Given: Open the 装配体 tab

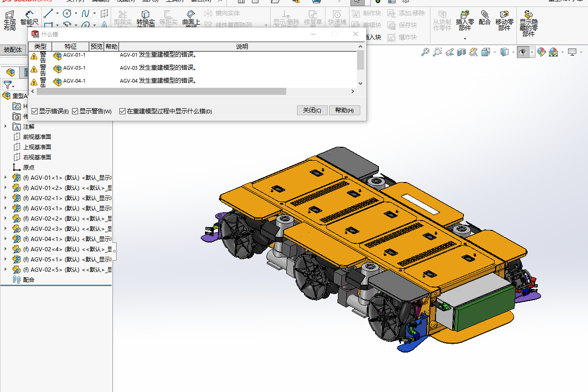Looking at the screenshot, I should tap(13, 50).
